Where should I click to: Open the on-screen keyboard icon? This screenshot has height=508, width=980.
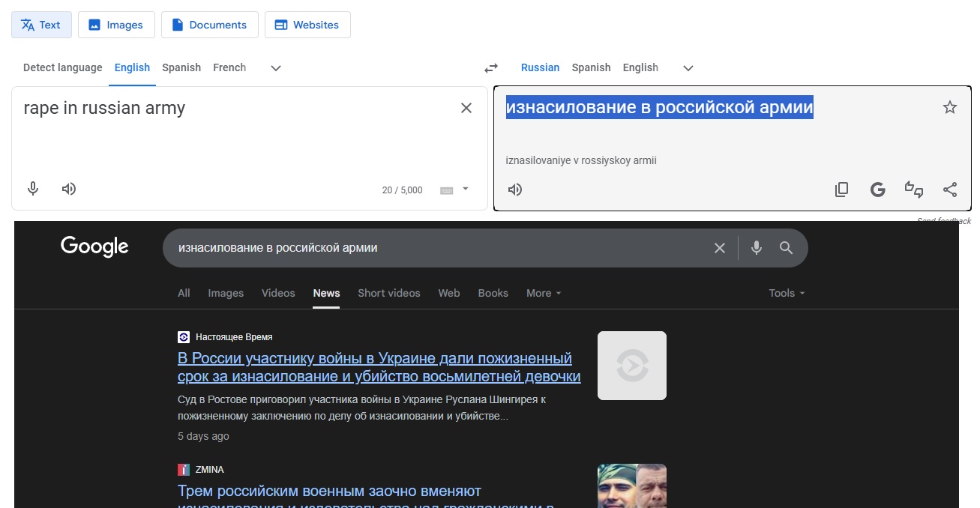pos(447,190)
